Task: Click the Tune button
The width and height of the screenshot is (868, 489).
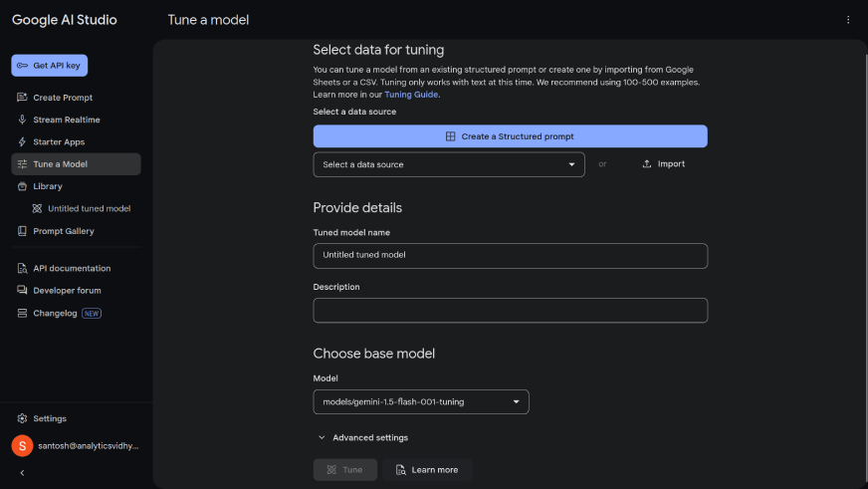Action: pyautogui.click(x=344, y=470)
